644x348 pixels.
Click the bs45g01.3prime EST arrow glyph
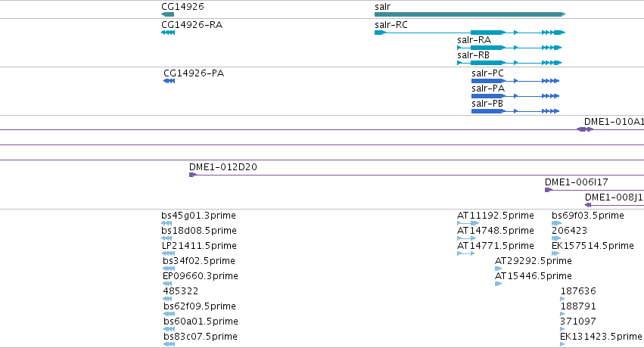166,223
